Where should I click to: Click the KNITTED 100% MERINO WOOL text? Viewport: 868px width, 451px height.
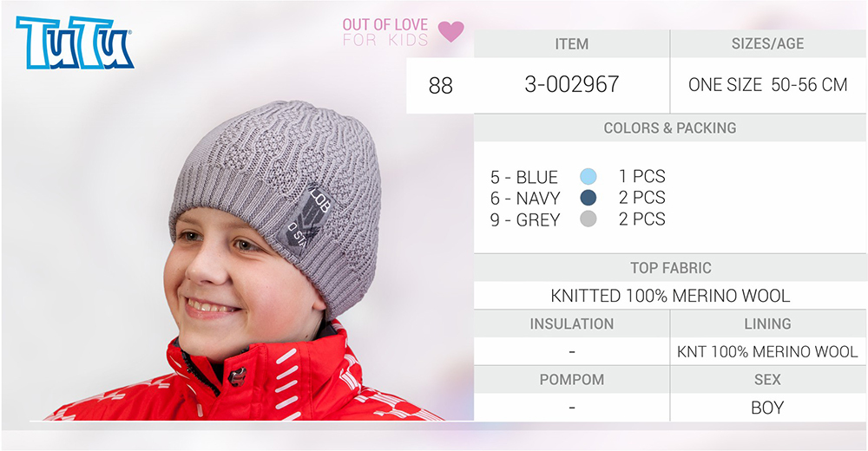[x=670, y=296]
